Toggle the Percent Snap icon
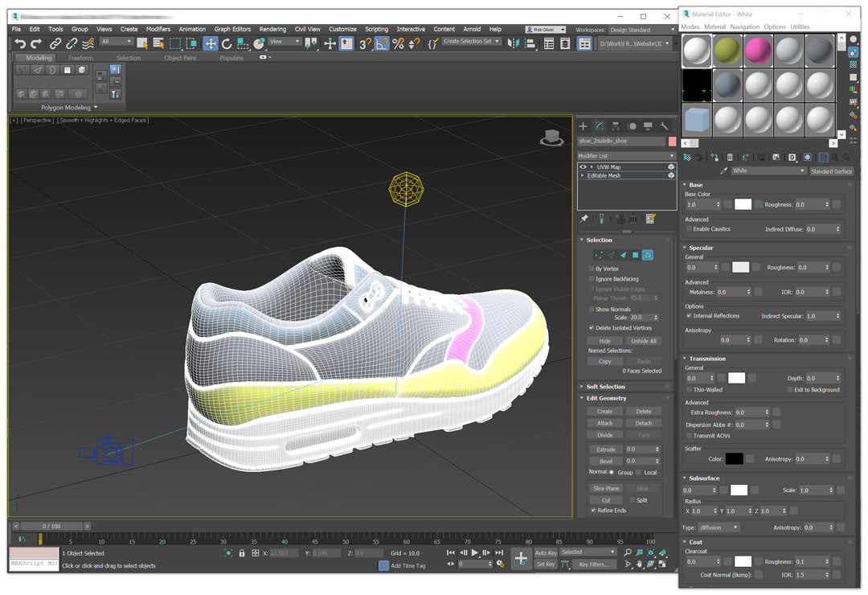 [398, 43]
